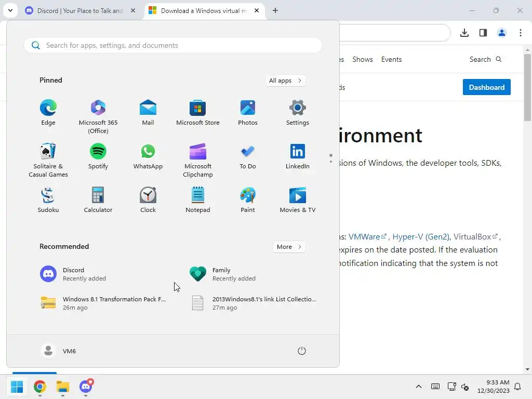
Task: Toggle Chrome side panel
Action: [483, 33]
